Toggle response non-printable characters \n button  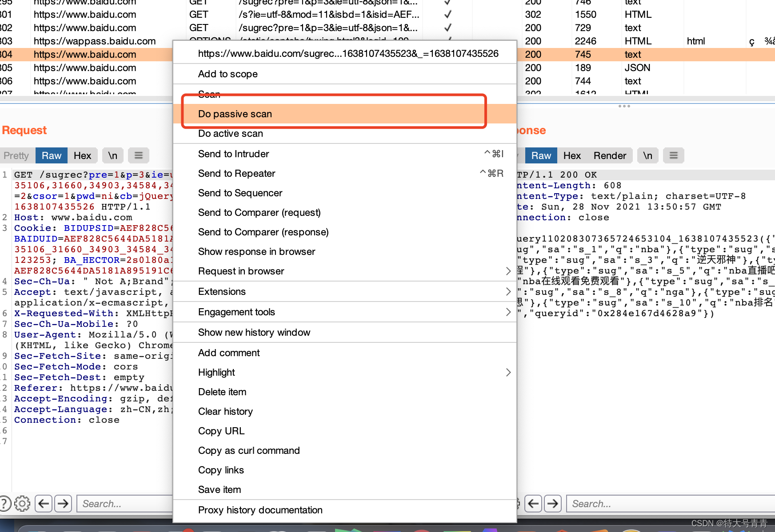tap(648, 155)
